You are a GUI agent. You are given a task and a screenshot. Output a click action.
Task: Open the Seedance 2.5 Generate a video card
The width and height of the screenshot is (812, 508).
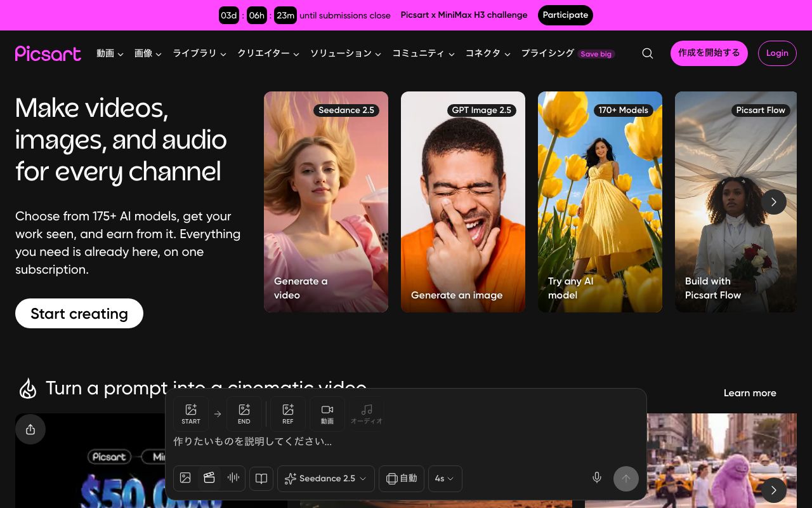point(326,202)
